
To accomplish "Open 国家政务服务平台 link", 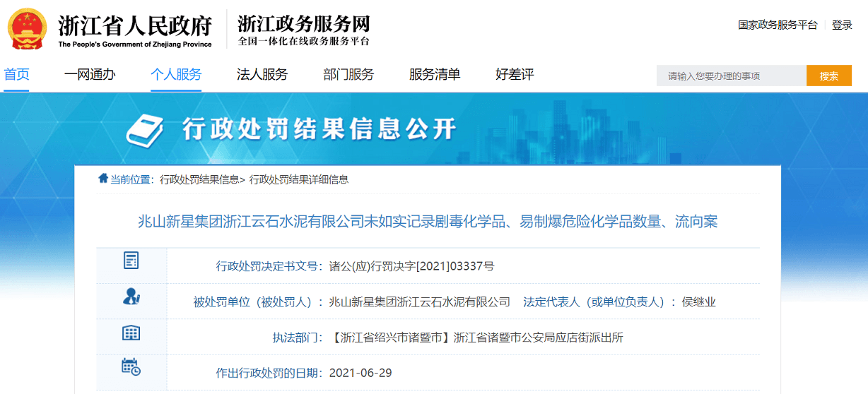I will tap(778, 25).
